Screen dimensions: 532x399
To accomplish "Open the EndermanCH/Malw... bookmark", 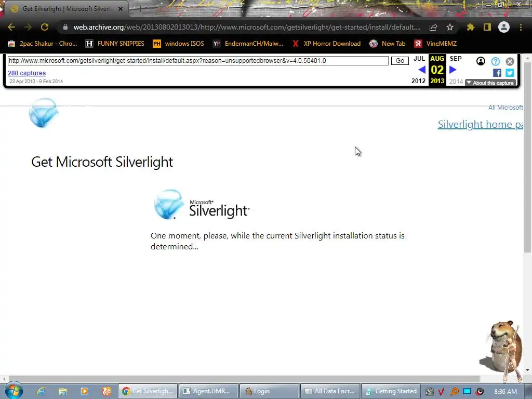I will tap(248, 44).
